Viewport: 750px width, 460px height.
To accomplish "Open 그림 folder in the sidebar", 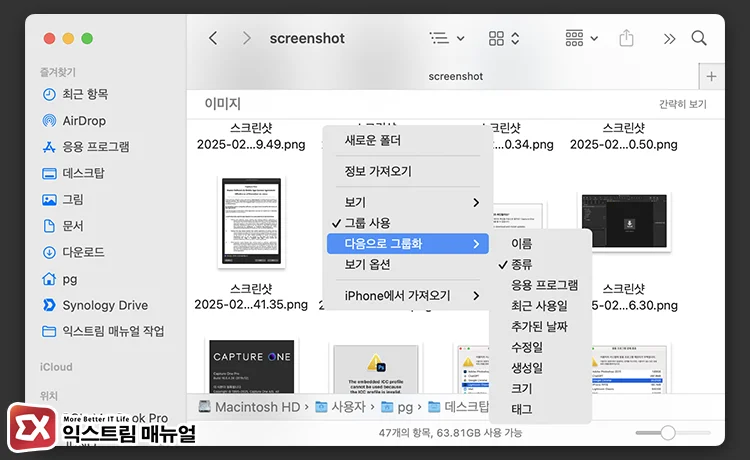I will pos(63,199).
